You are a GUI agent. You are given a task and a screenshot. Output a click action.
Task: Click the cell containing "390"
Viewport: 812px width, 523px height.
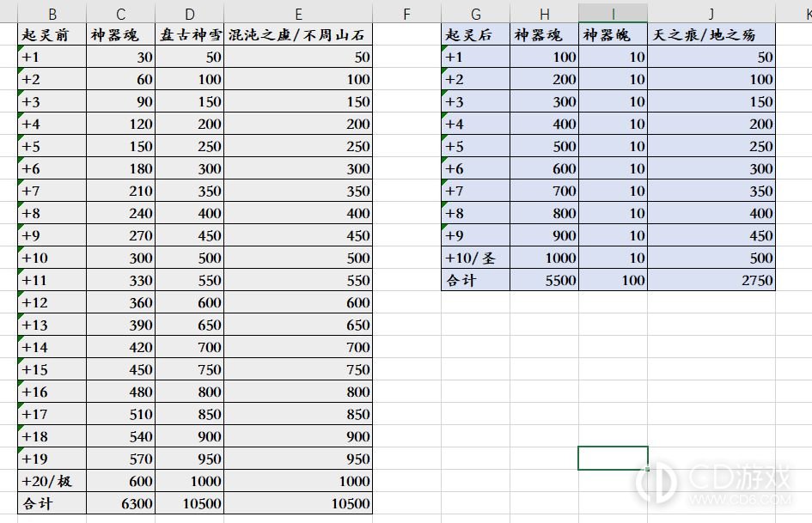120,325
